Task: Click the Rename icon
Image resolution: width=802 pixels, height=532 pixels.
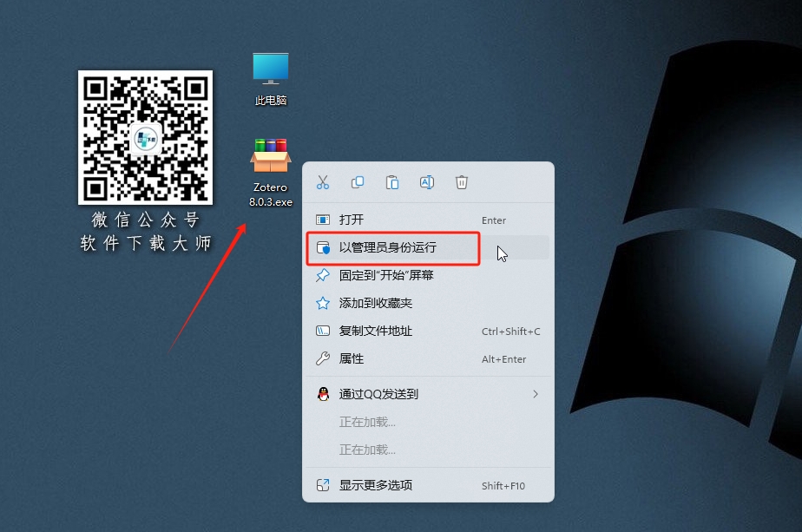Action: click(x=426, y=182)
